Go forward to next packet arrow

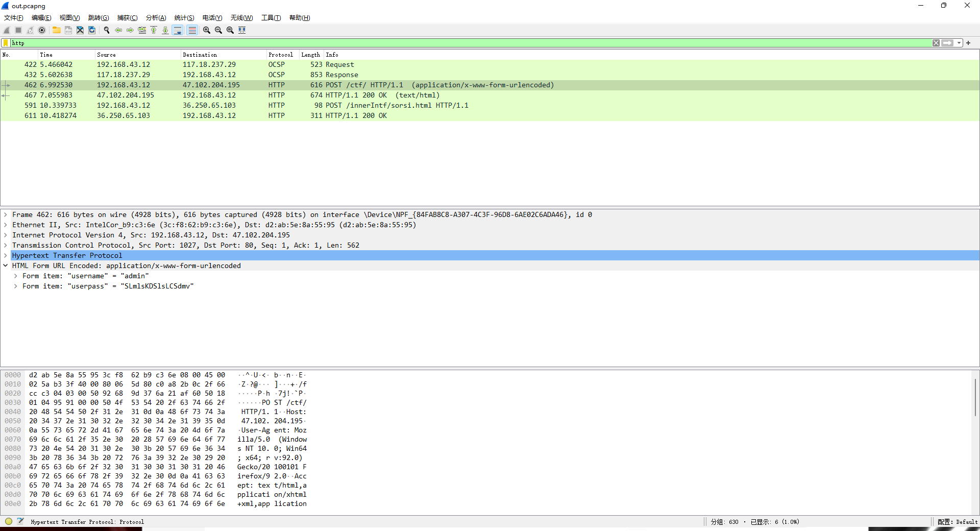click(x=130, y=30)
